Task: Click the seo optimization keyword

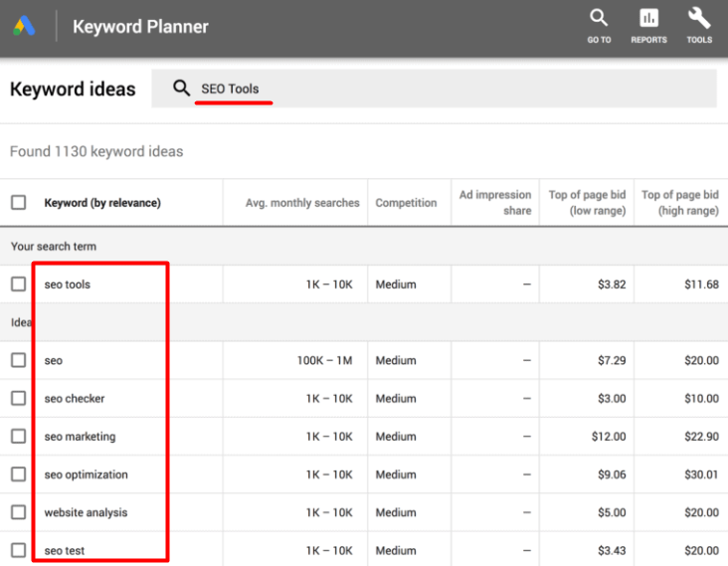Action: point(87,474)
